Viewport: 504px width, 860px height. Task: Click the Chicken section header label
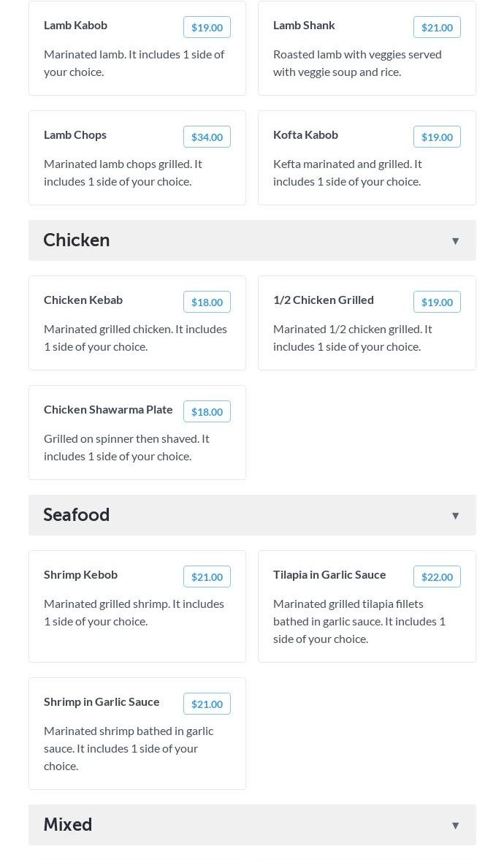pyautogui.click(x=76, y=240)
